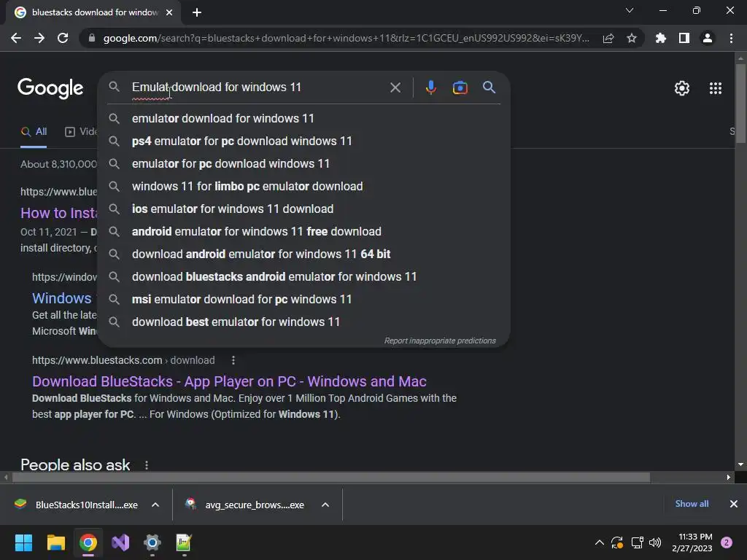Select suggestion emulator download for windows 11

coord(303,119)
